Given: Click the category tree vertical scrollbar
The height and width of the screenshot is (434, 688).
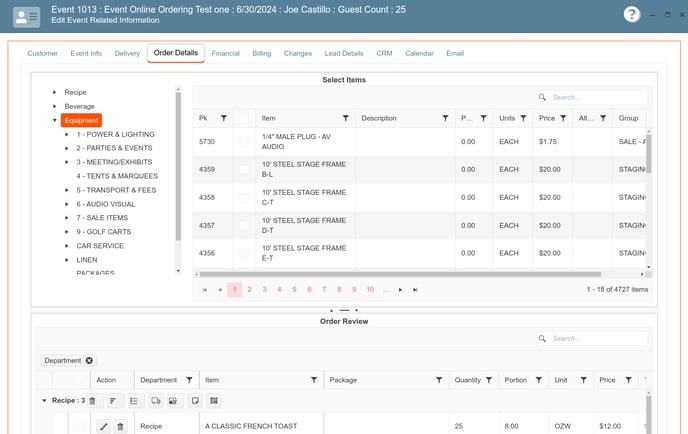Looking at the screenshot, I should pyautogui.click(x=178, y=167).
